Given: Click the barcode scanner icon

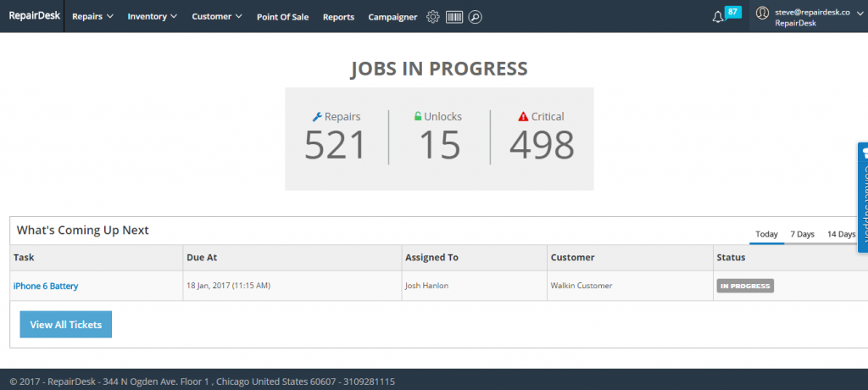Looking at the screenshot, I should pyautogui.click(x=454, y=17).
